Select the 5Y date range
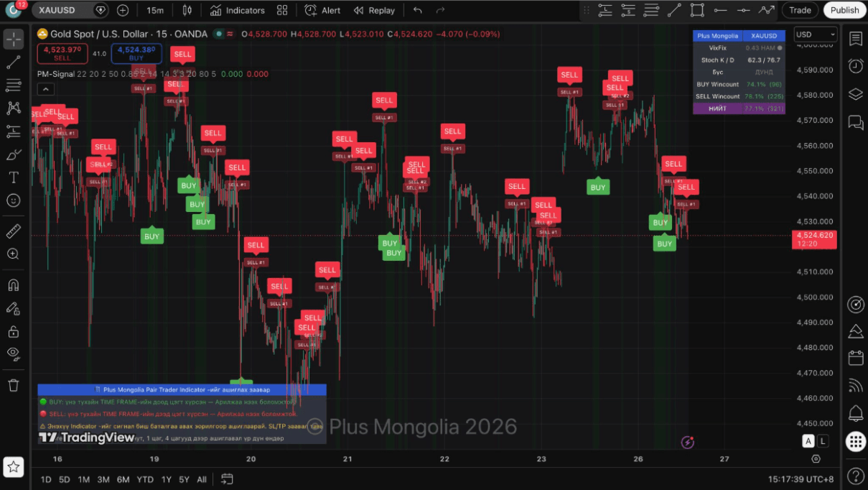Viewport: 868px width, 490px height. 184,479
